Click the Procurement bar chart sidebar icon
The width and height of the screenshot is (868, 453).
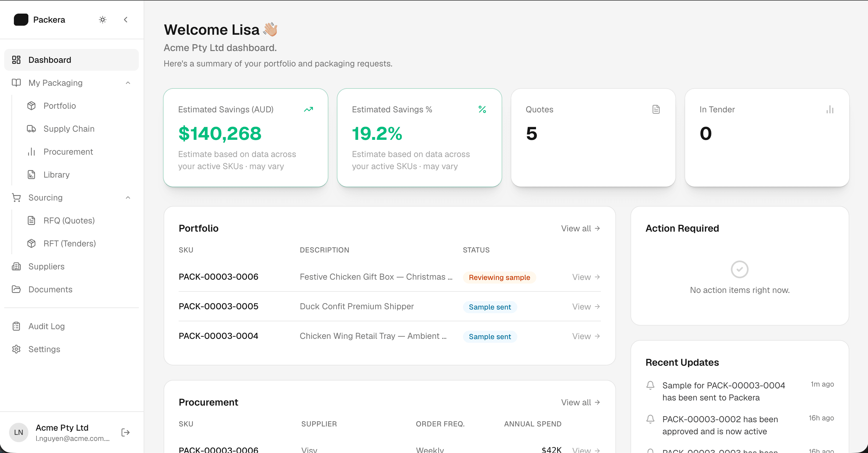pos(31,152)
